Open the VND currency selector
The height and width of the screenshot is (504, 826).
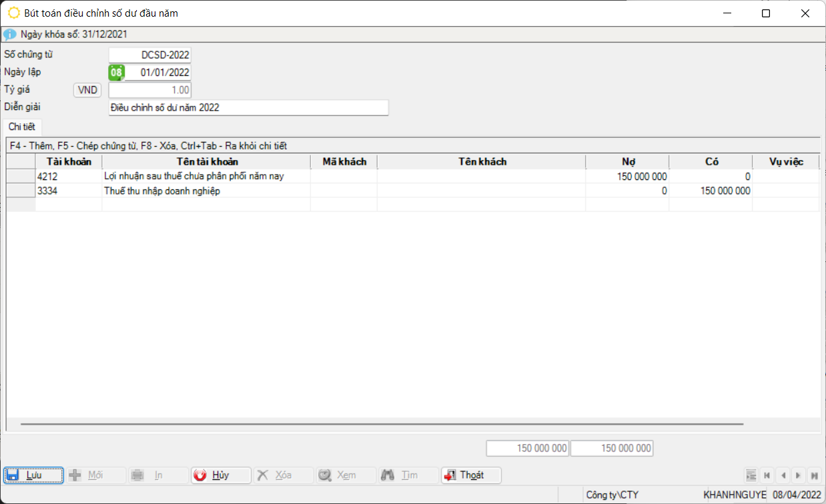(x=87, y=90)
